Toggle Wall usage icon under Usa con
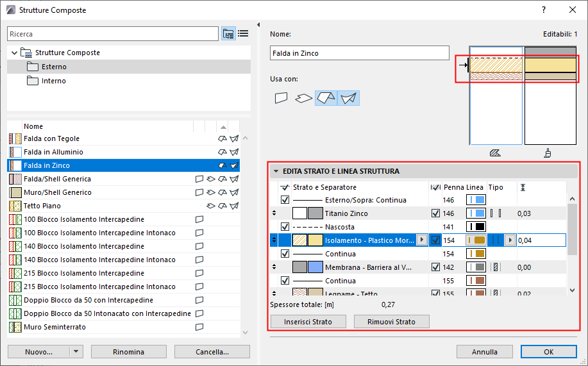The height and width of the screenshot is (366, 588). tap(281, 98)
